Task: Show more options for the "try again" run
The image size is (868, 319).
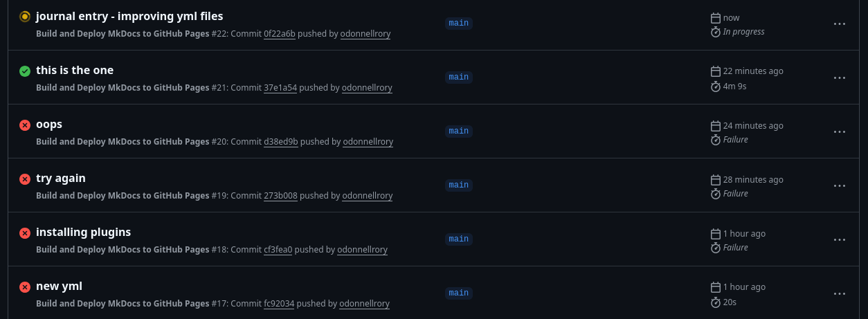Action: (x=839, y=185)
